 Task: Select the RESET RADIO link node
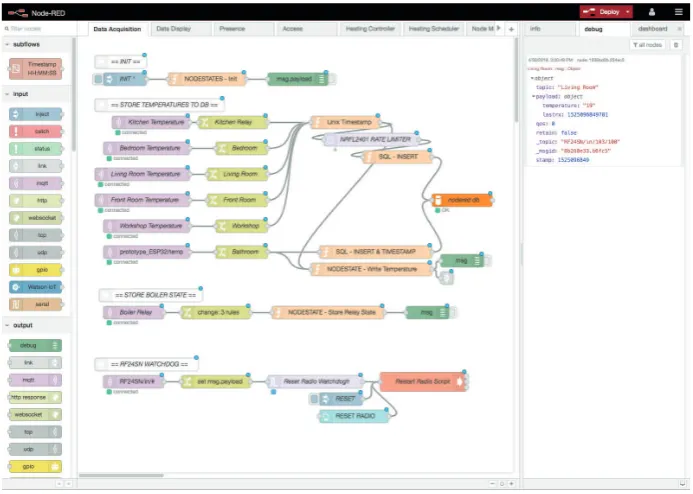pos(354,416)
